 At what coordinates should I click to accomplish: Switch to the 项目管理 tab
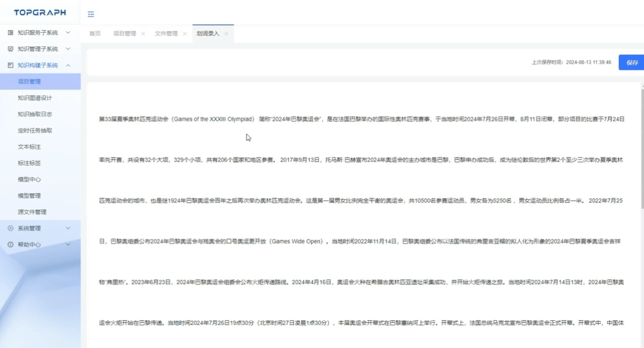point(124,34)
